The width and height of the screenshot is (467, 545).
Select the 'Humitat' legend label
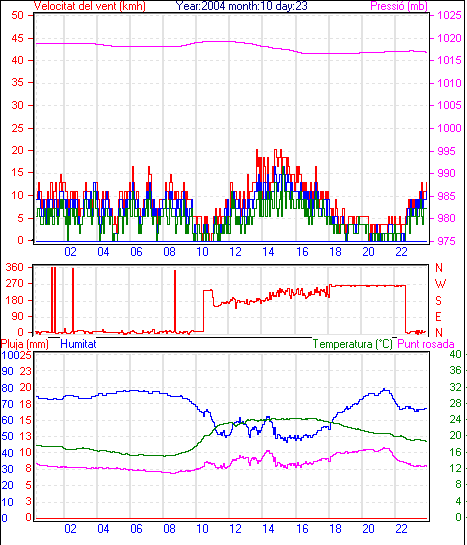(x=78, y=344)
